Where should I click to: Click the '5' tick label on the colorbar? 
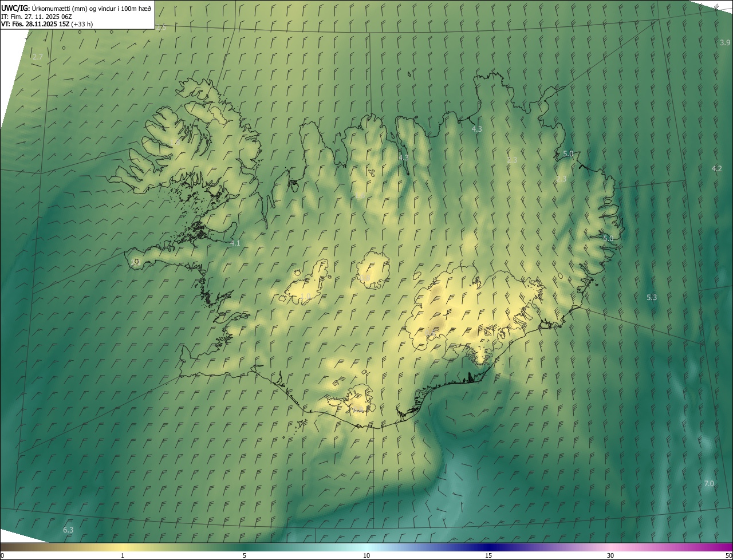point(245,555)
